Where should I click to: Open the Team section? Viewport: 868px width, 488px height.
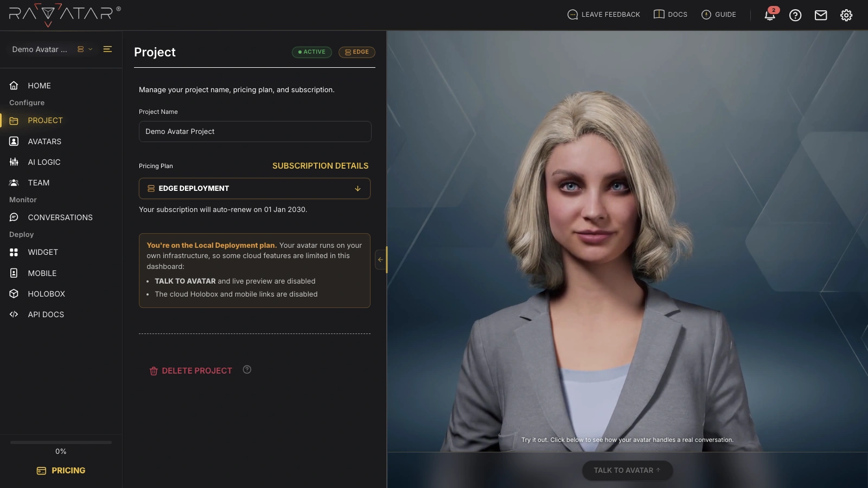click(39, 183)
